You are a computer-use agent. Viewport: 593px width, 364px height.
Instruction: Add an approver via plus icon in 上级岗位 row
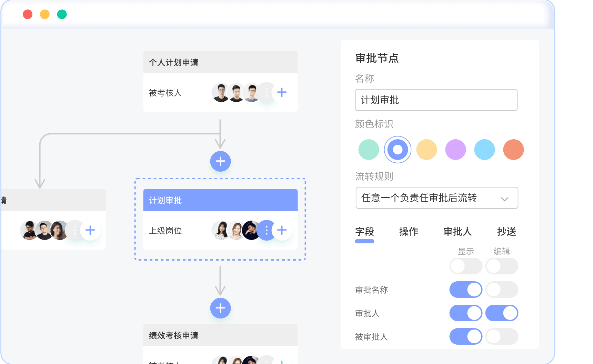click(282, 230)
